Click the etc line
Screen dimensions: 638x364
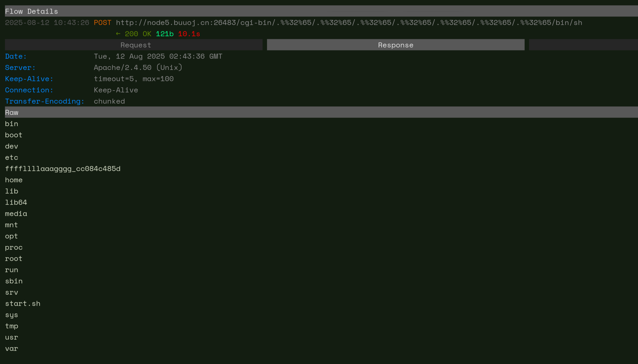pyautogui.click(x=11, y=158)
